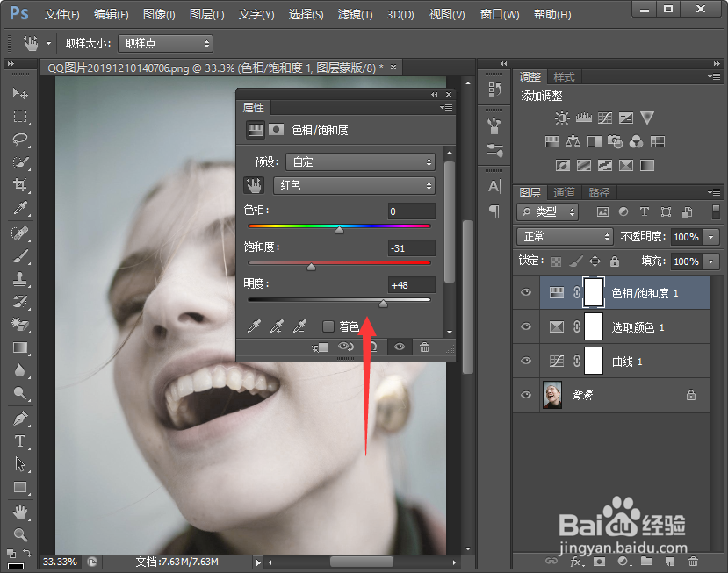The height and width of the screenshot is (573, 728).
Task: Switch to the Paths tab
Action: pos(599,192)
